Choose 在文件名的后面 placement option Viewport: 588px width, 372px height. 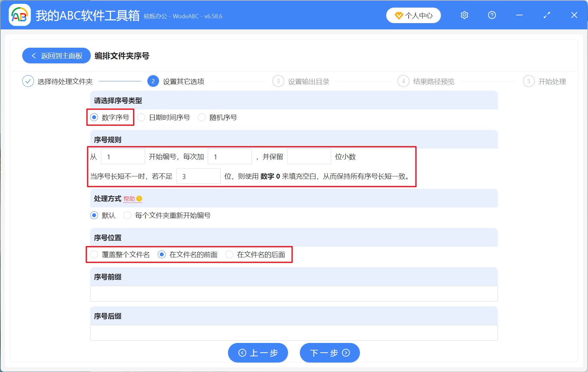click(229, 254)
